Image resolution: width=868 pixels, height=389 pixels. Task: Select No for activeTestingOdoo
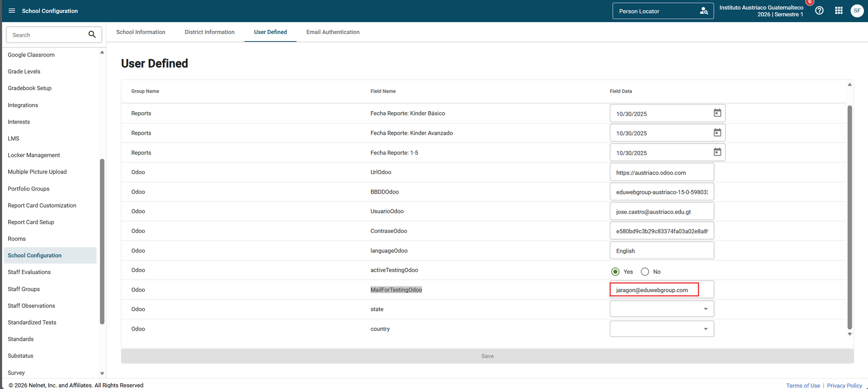[x=645, y=272]
